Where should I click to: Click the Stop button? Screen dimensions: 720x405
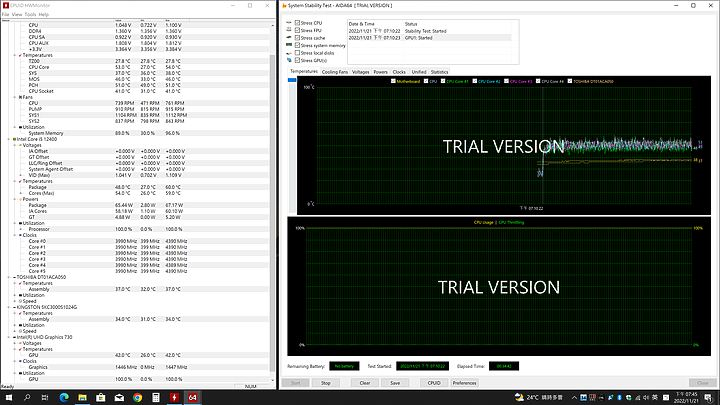[x=326, y=383]
